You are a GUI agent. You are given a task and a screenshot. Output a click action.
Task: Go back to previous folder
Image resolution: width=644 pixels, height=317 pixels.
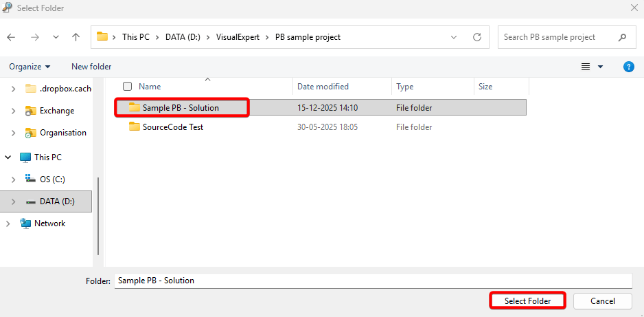pyautogui.click(x=11, y=37)
